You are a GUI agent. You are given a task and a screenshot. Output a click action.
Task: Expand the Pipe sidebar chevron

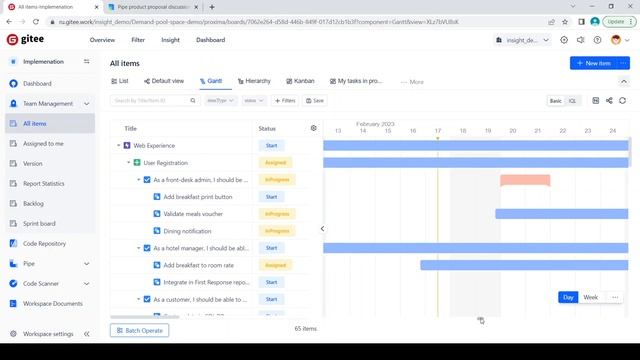coord(87,264)
